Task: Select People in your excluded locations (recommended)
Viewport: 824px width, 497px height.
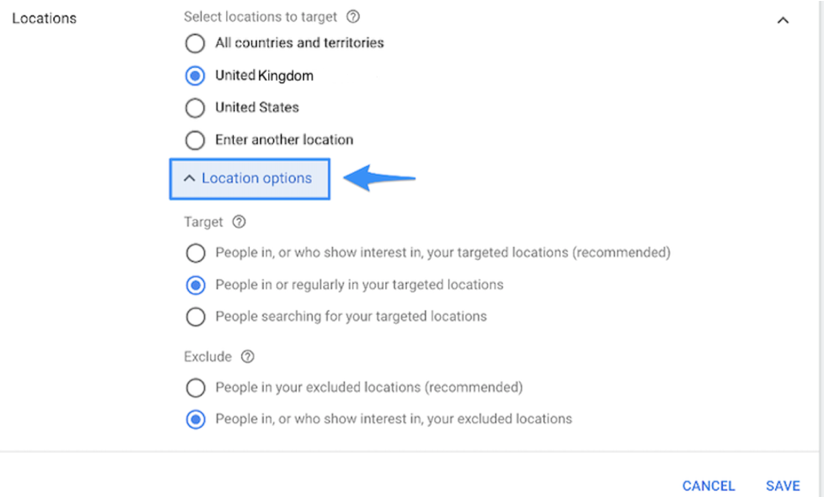Action: [x=195, y=388]
